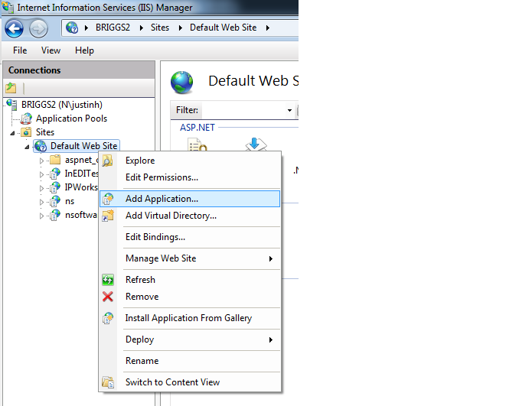Screen dimensions: 532x406
Task: Expand the IPWorks application node
Action: point(41,188)
